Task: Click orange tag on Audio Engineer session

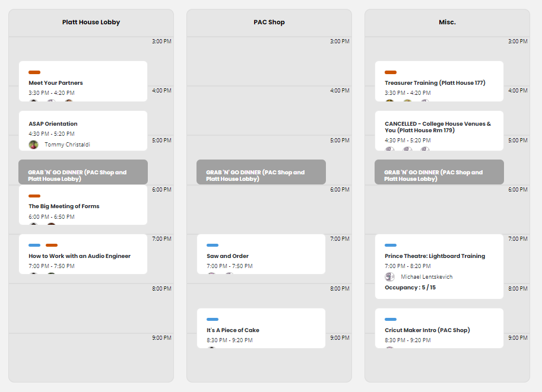Action: (52, 245)
